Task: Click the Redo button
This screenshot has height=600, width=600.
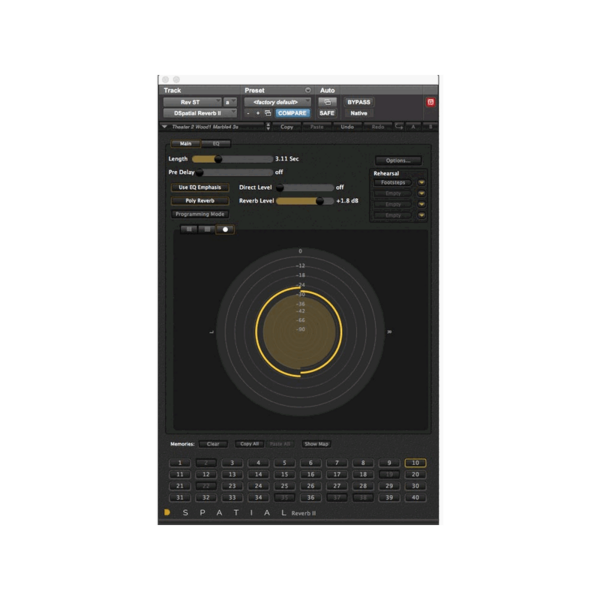Action: (378, 127)
